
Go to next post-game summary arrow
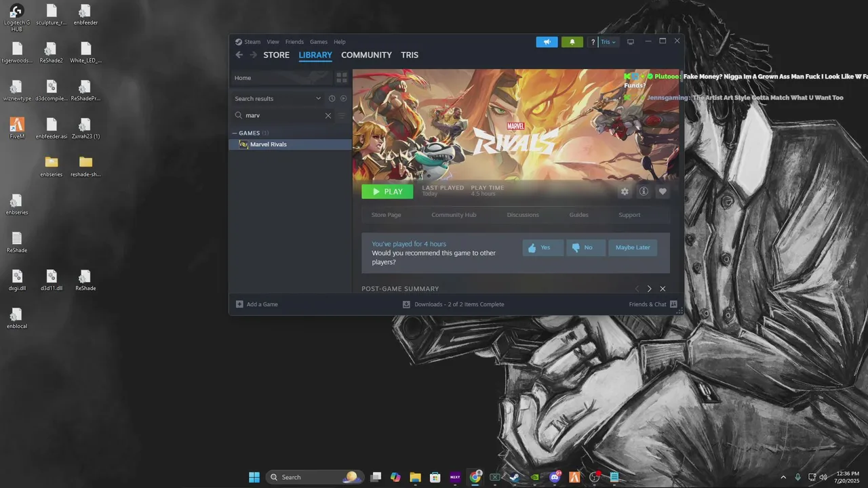[649, 289]
